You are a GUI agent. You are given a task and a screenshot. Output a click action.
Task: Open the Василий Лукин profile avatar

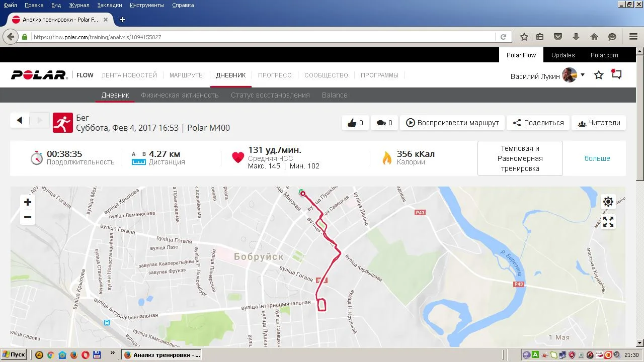click(570, 75)
